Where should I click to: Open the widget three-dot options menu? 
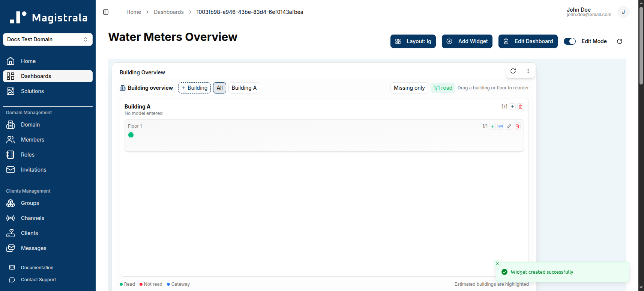528,71
